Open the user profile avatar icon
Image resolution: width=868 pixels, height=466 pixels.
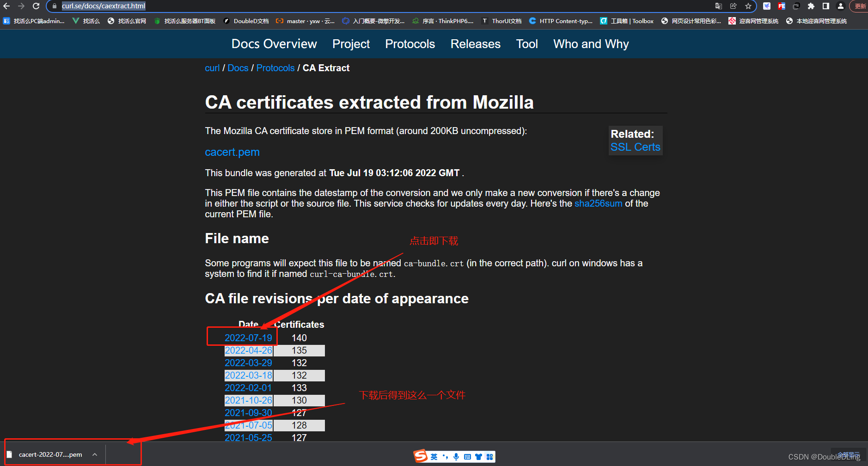pos(841,6)
